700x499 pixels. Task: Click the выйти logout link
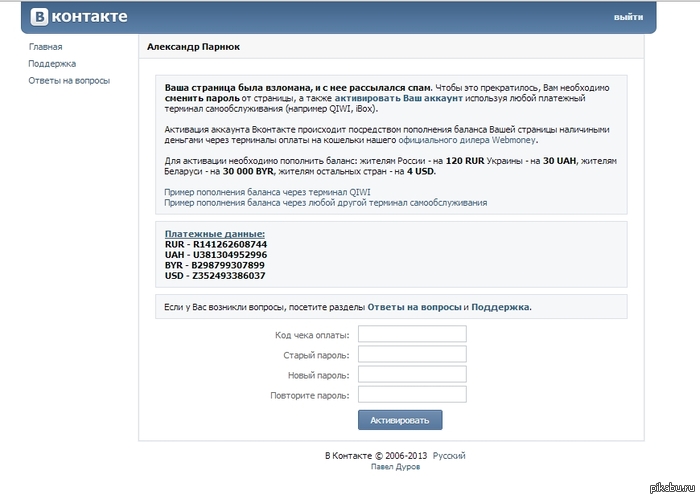(x=628, y=17)
